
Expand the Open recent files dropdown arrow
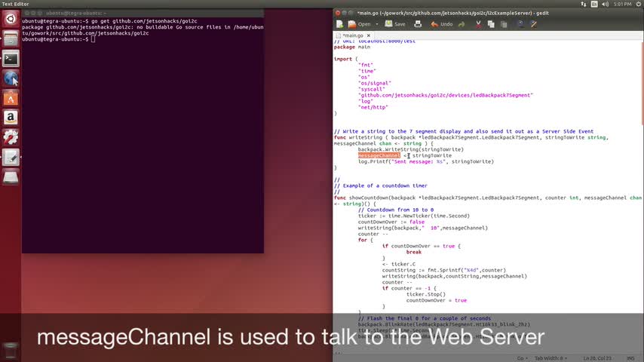pyautogui.click(x=376, y=24)
